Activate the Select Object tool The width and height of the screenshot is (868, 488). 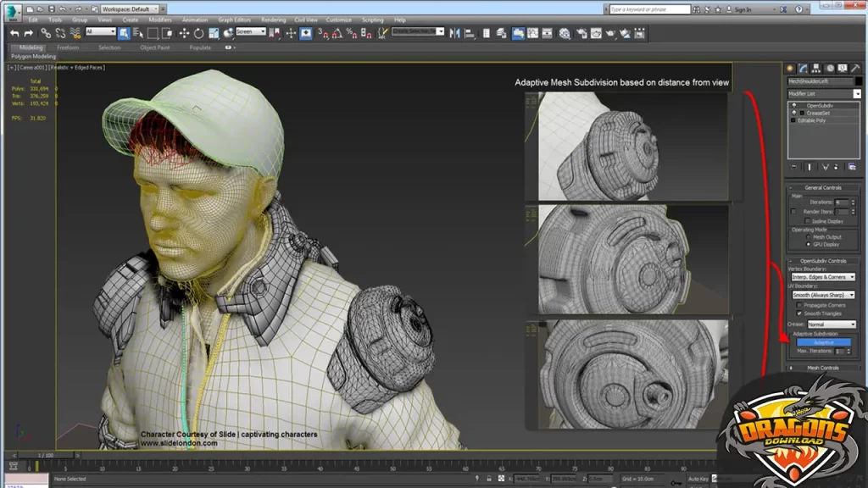(125, 34)
